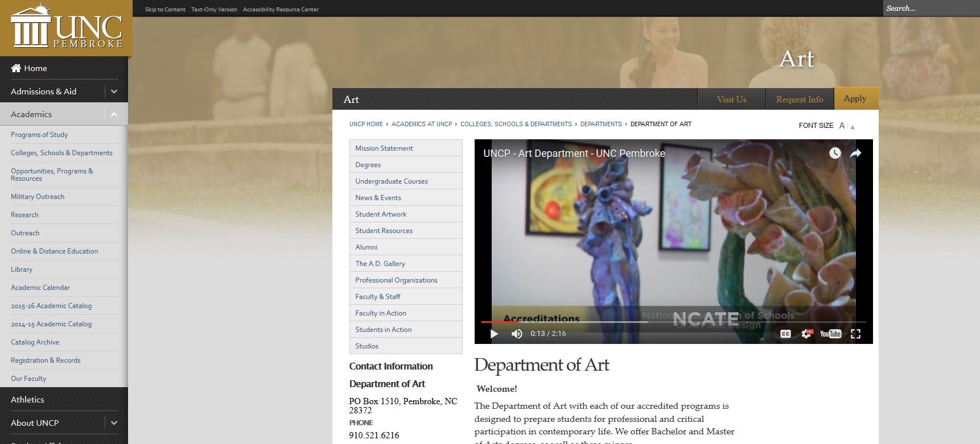The height and width of the screenshot is (444, 980).
Task: Click the YouTube logo in player
Action: point(830,334)
